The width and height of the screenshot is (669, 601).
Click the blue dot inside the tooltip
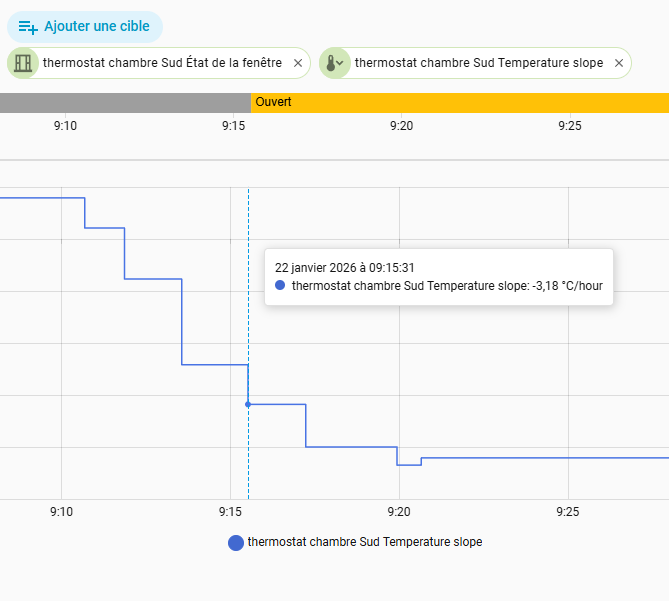pos(280,286)
